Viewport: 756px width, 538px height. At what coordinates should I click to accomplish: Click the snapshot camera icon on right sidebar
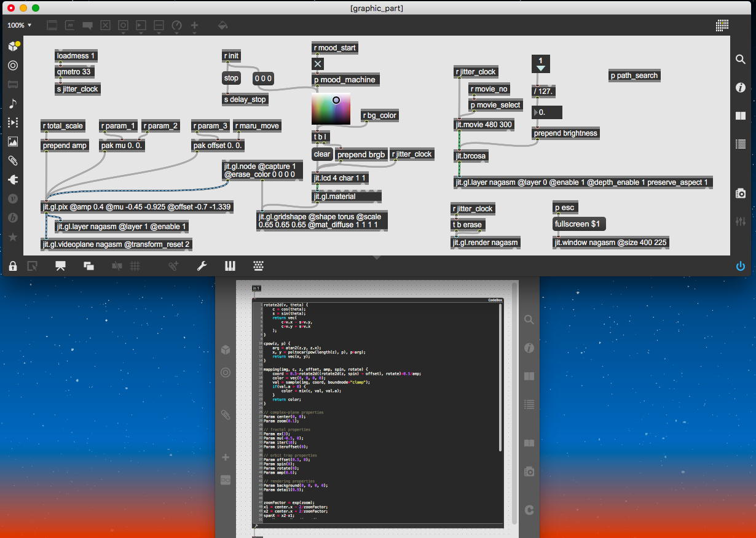[741, 193]
